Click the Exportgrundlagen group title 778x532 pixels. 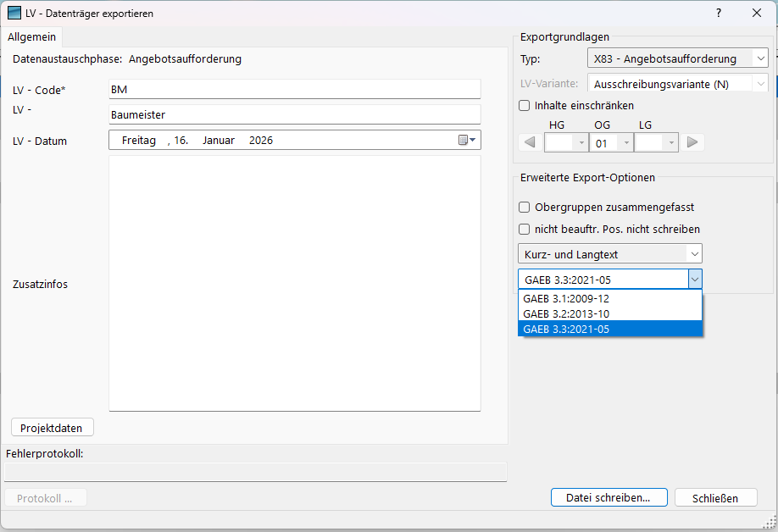coord(564,37)
